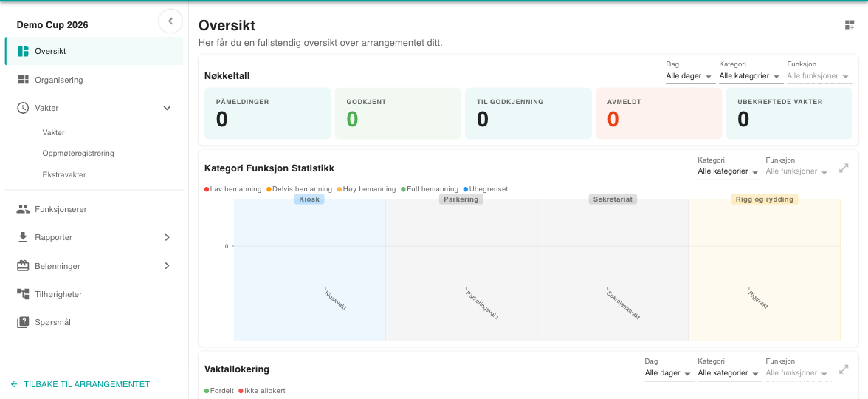
Task: Click the Spørsmål question icon
Action: 23,322
